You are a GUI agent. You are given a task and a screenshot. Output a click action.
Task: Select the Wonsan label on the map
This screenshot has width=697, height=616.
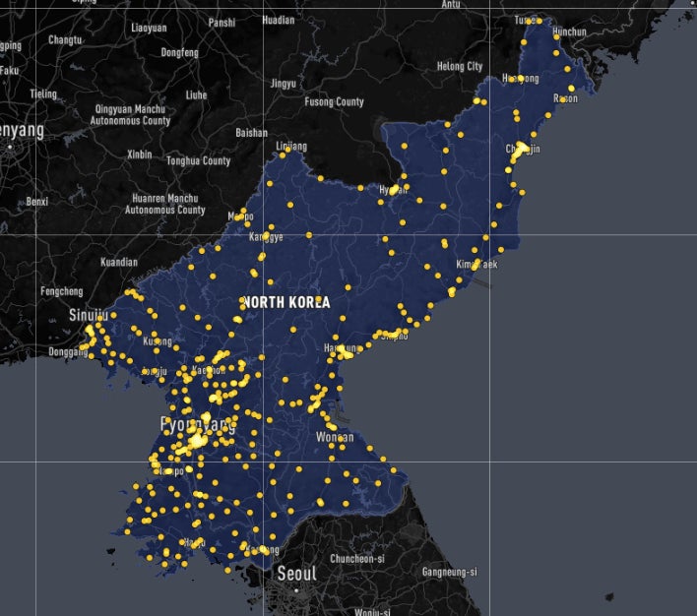(335, 437)
